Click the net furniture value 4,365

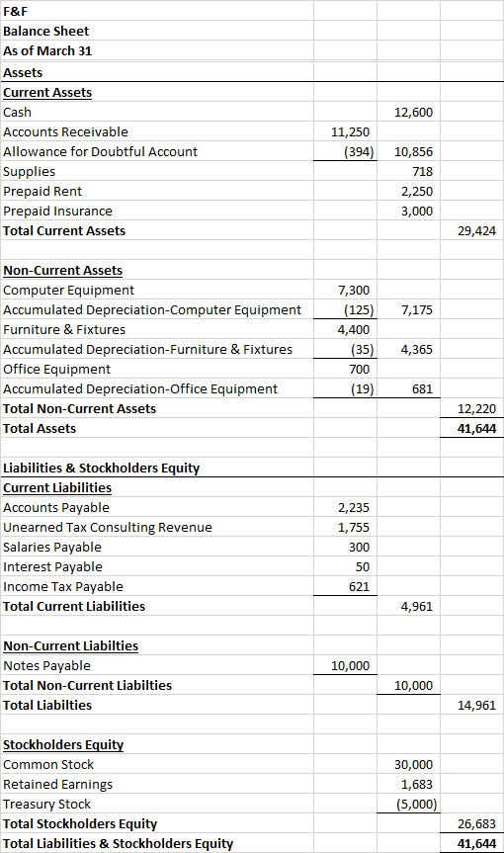(416, 350)
